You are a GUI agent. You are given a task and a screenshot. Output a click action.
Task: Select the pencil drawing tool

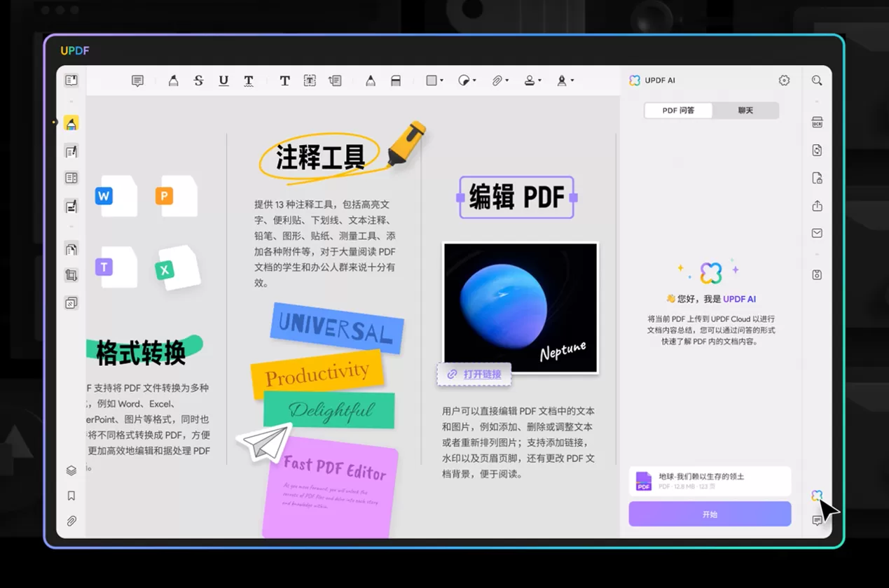tap(370, 80)
